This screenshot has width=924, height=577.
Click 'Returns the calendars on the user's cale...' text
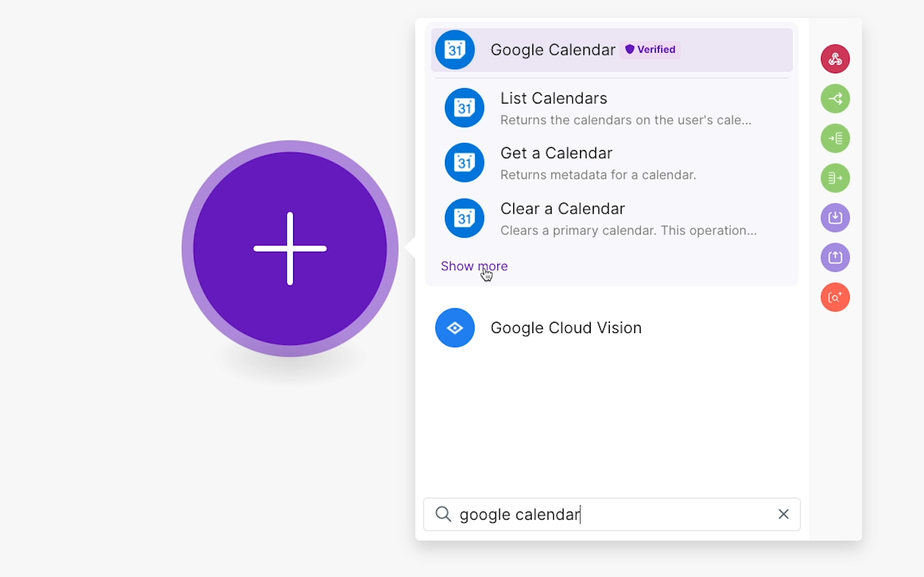pos(626,120)
